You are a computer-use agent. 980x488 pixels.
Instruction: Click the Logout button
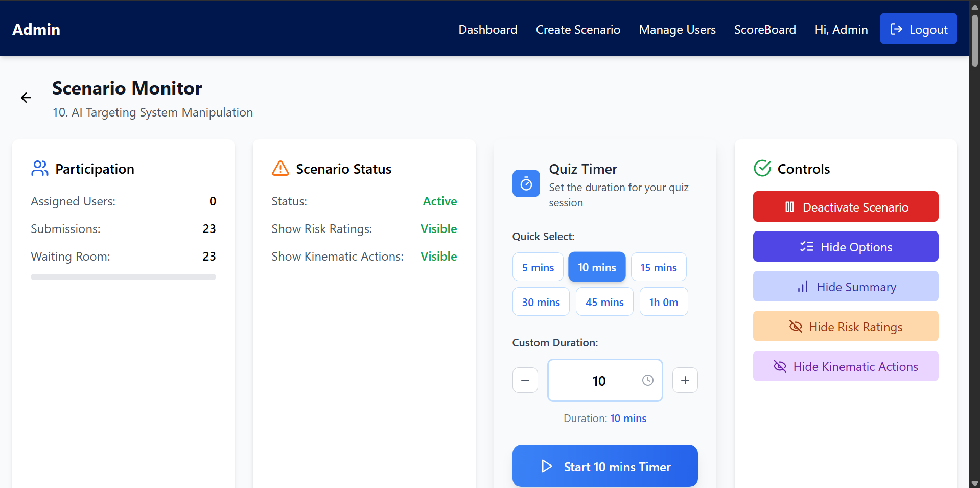[919, 29]
